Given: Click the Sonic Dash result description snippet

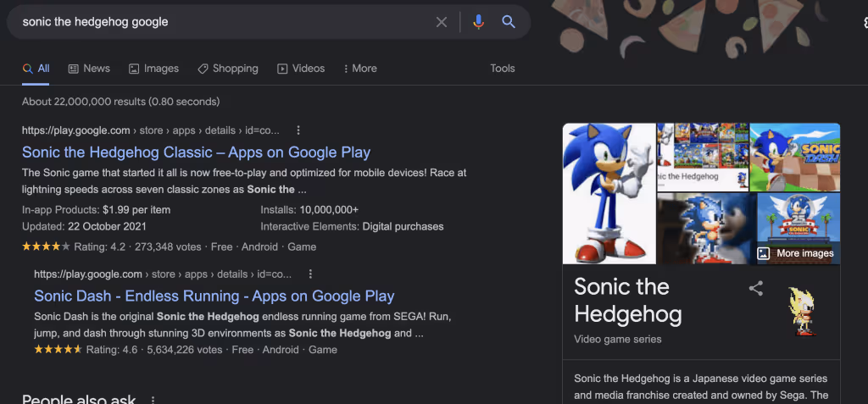Looking at the screenshot, I should coord(243,325).
